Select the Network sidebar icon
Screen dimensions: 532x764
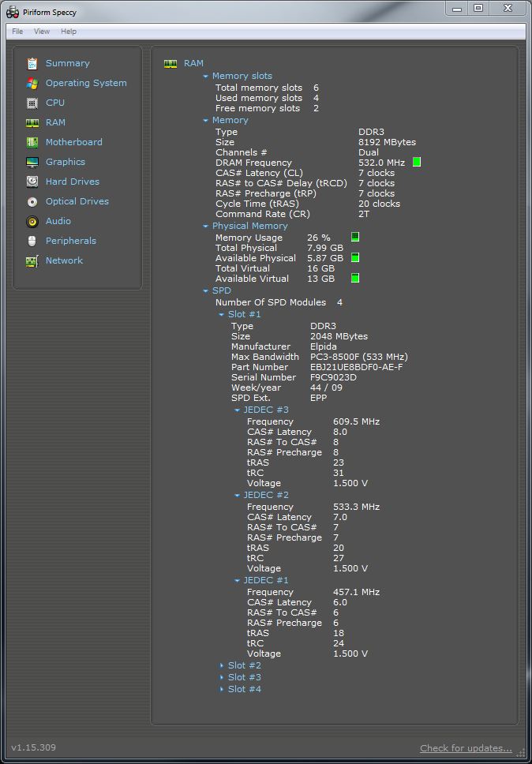pos(32,260)
